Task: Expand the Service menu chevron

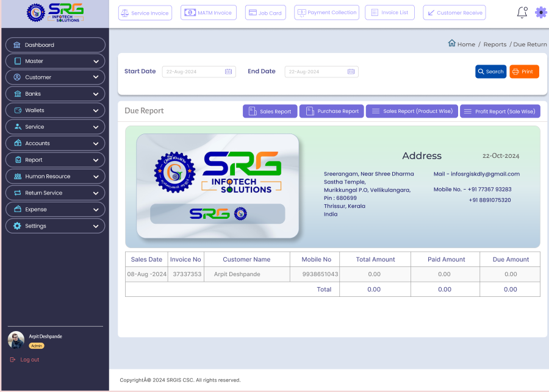Action: pos(96,127)
